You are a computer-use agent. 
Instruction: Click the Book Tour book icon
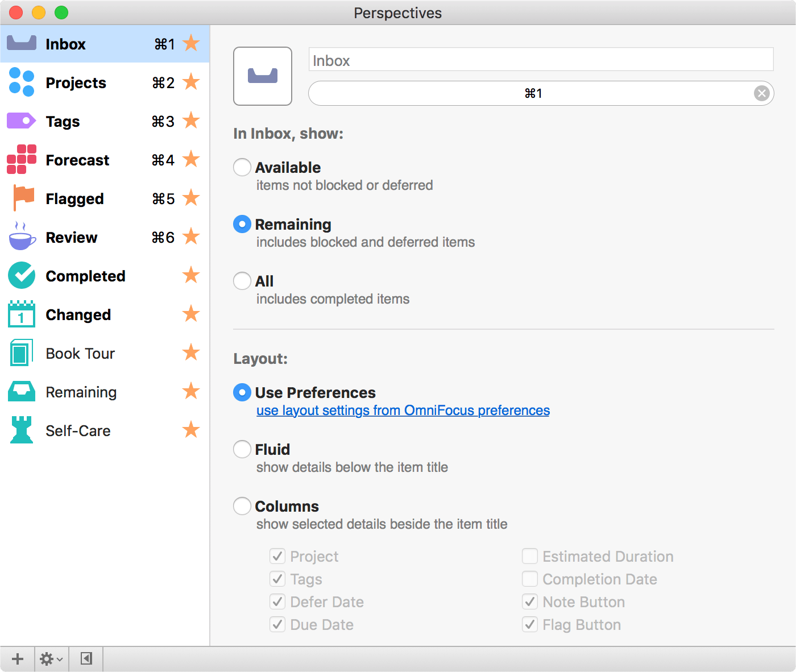click(x=22, y=352)
